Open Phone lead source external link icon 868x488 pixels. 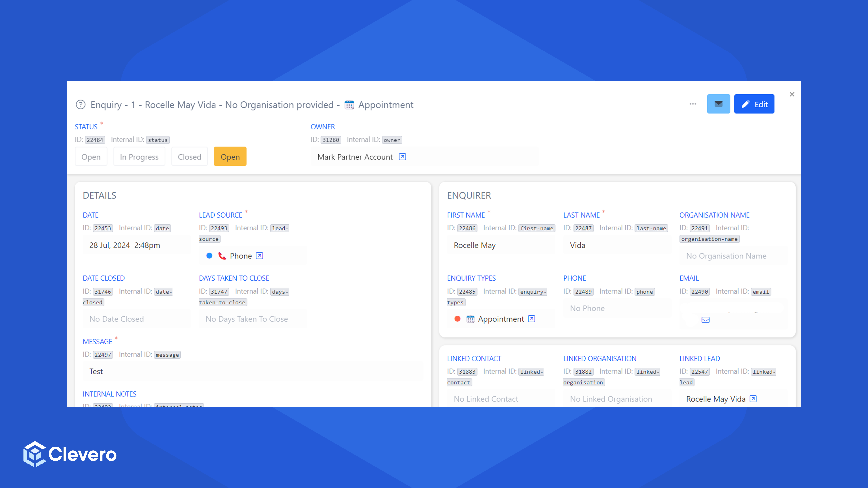click(259, 256)
